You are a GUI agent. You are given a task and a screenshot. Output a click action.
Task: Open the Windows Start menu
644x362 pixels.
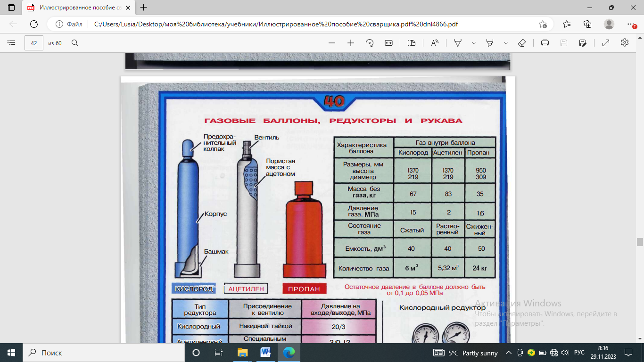[11, 353]
